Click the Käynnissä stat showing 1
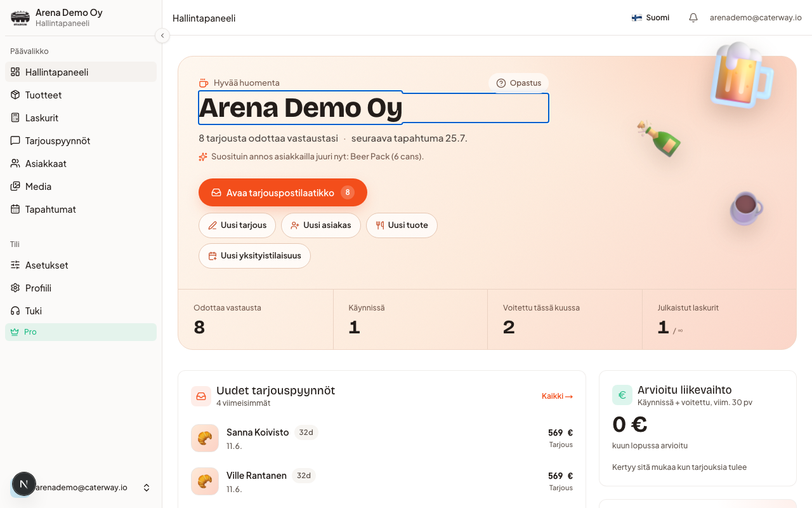The width and height of the screenshot is (812, 508). coord(410,319)
